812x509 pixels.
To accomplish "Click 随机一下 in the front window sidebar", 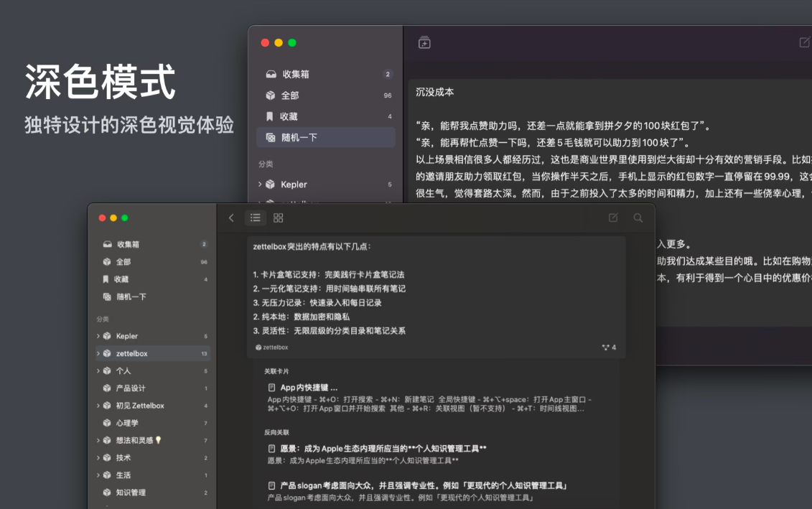I will coord(131,296).
